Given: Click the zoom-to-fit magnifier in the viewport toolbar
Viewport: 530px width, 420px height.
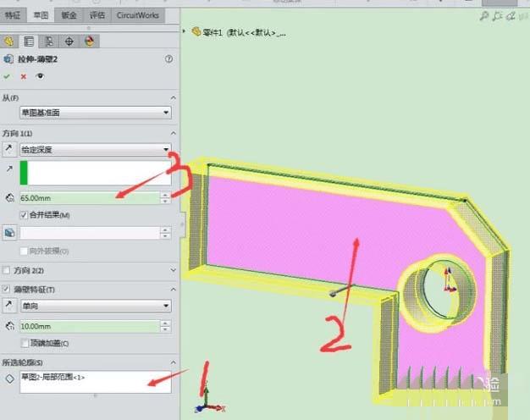Looking at the screenshot, I should 484,16.
